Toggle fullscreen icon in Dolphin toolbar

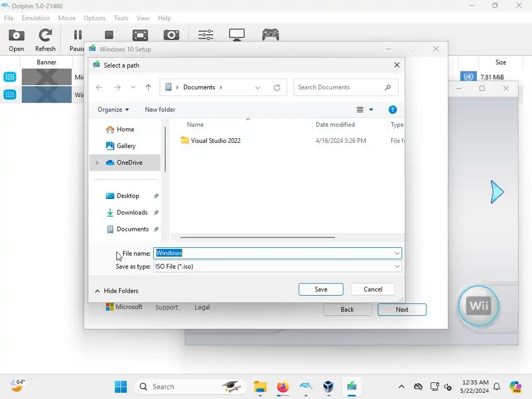click(140, 35)
